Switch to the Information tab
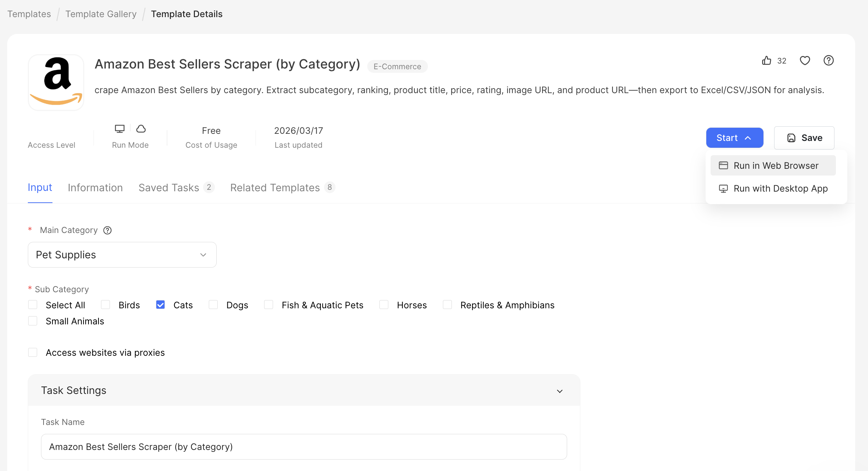 95,188
